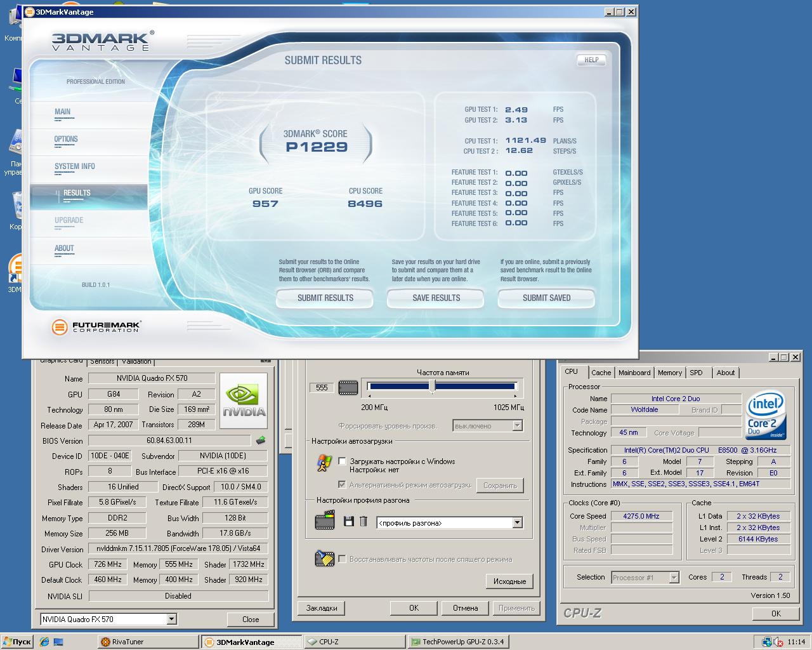The width and height of the screenshot is (812, 650).
Task: Select the Results section in sidebar
Action: point(88,196)
